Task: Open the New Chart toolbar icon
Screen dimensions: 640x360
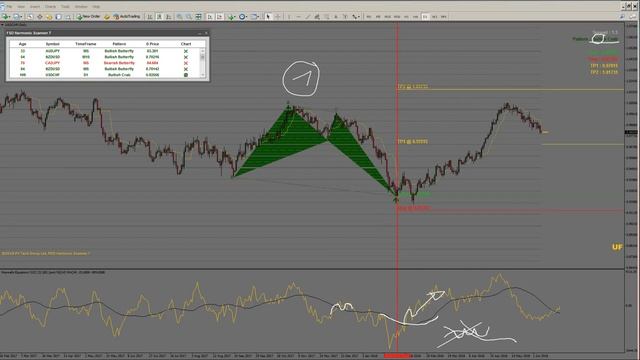Action: pyautogui.click(x=6, y=17)
